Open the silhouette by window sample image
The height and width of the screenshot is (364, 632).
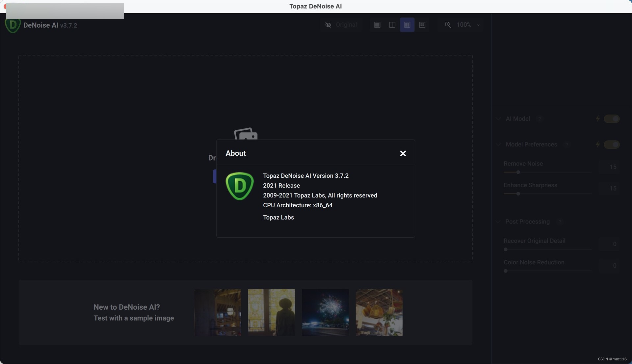271,313
